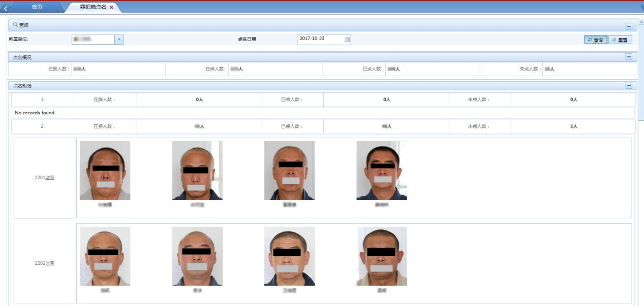Close the 罪犯晚点名 tab with red X

(x=111, y=8)
